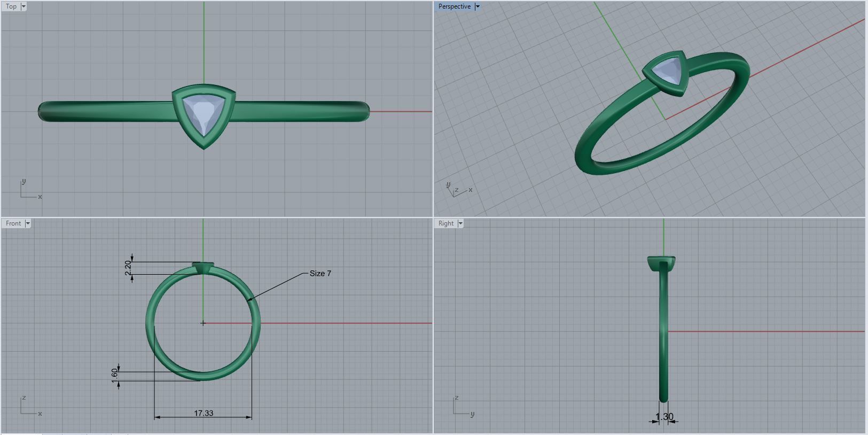Select the Size 7 leader label
This screenshot has width=868, height=435.
click(x=320, y=273)
